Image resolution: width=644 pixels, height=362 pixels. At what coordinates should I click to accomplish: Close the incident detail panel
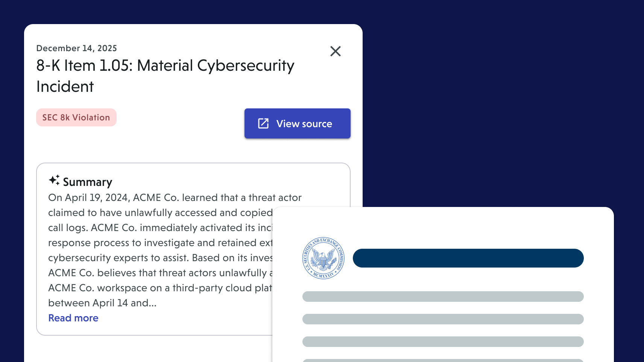335,51
